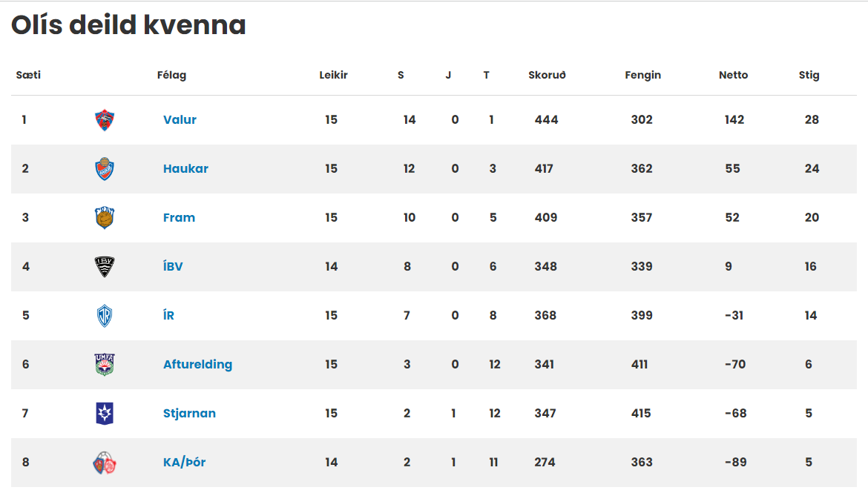Click the Stig column header
Viewport: 868px width, 496px height.
809,75
